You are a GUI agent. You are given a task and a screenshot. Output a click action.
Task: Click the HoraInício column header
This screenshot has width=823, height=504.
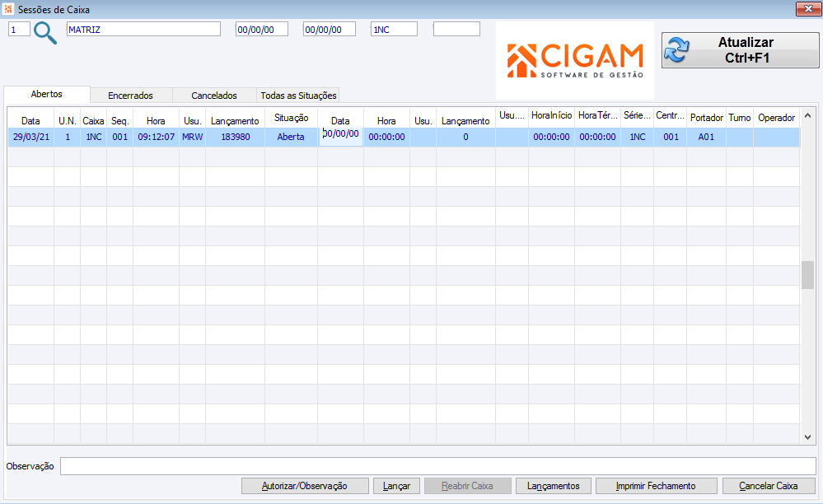pos(551,116)
